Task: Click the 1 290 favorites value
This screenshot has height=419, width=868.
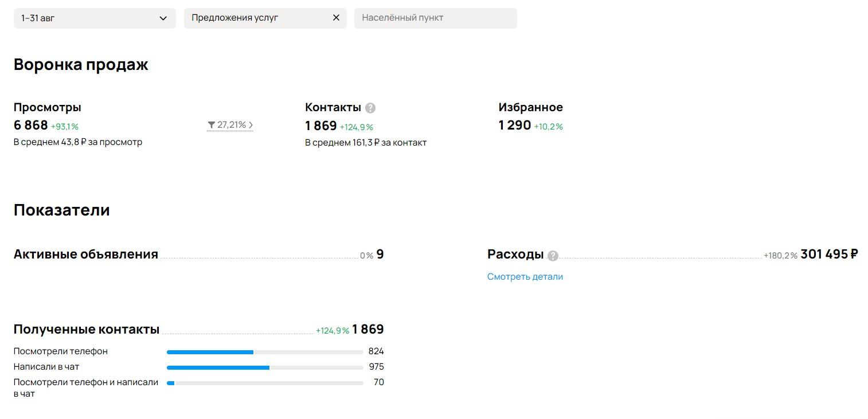Action: click(x=515, y=126)
